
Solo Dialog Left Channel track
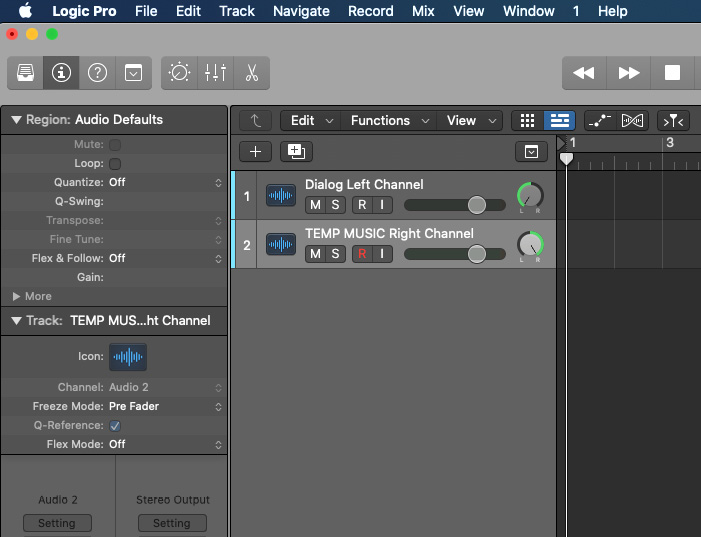coord(335,205)
